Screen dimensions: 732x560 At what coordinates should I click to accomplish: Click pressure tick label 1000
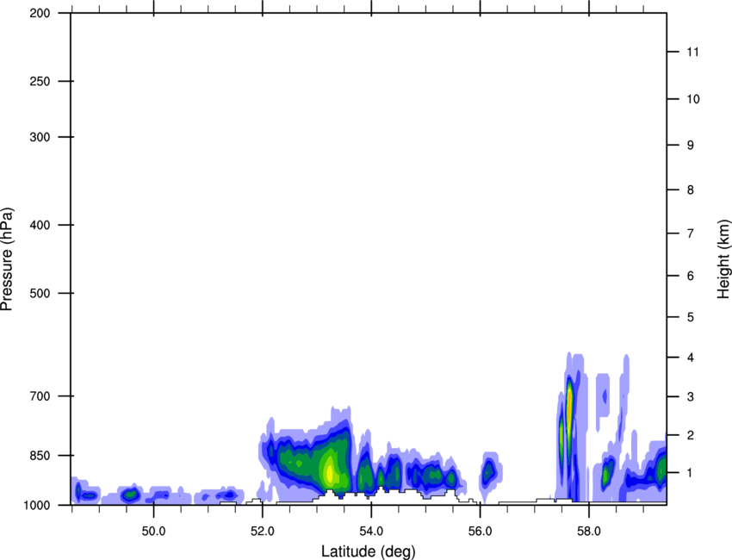point(36,505)
